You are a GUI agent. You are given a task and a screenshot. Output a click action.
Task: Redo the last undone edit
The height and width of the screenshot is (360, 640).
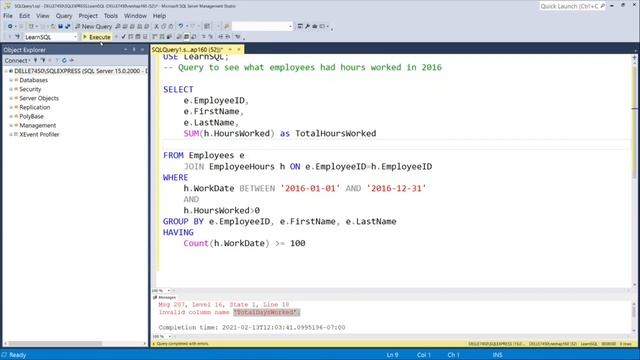(193, 26)
